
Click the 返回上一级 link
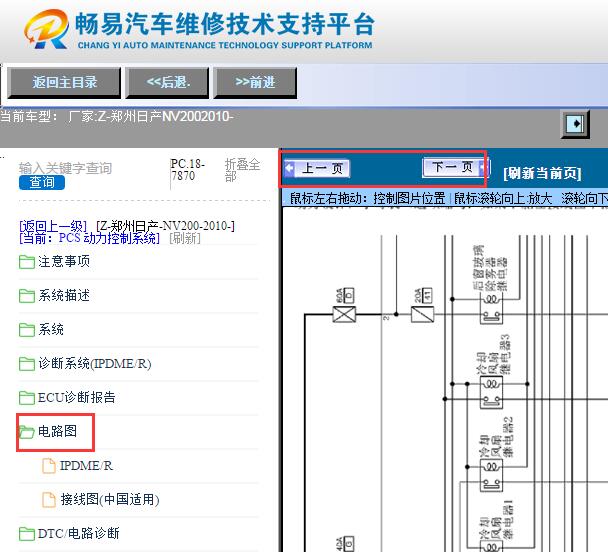pos(53,226)
